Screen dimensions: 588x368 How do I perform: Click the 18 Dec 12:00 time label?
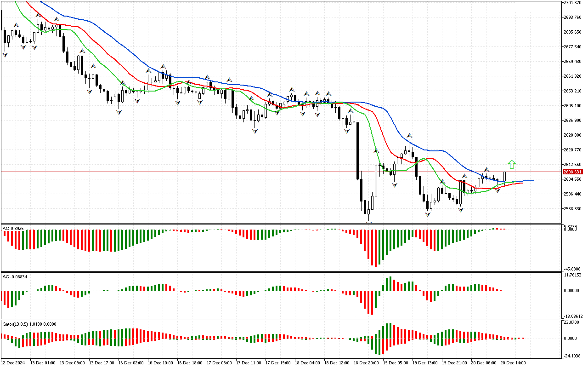(x=337, y=363)
